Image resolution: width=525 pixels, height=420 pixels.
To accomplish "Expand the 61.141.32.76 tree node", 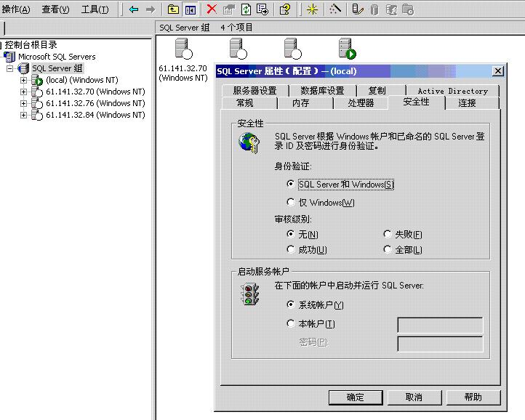I will (x=23, y=103).
